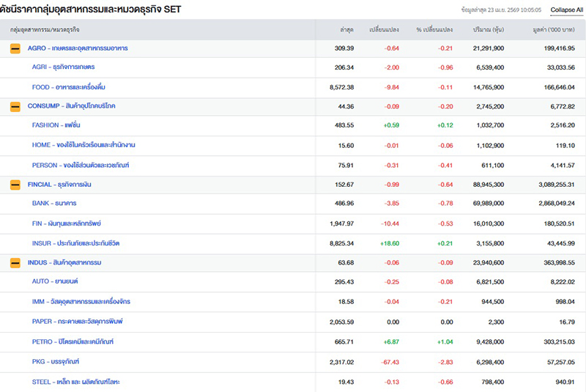Collapse the INDUS group using minus icon
This screenshot has height=392, width=586.
pyautogui.click(x=15, y=262)
